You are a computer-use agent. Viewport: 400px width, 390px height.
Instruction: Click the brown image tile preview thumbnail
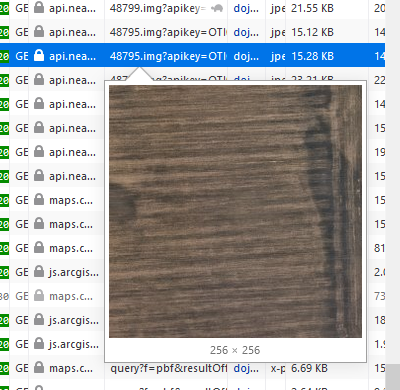pos(235,211)
